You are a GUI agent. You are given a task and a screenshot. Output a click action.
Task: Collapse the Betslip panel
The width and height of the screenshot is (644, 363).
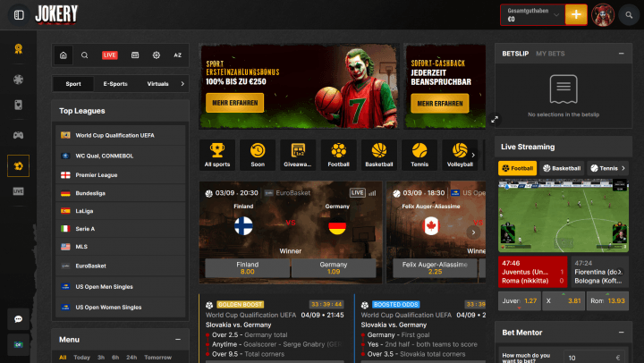621,54
